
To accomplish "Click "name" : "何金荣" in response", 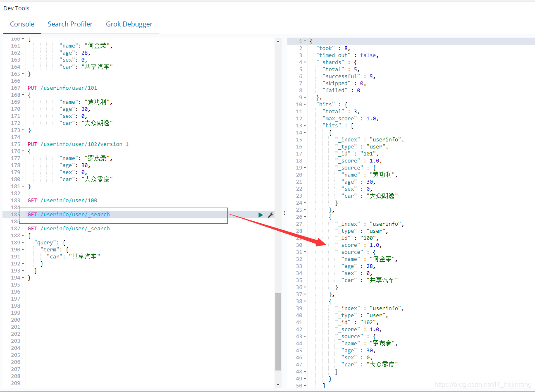I will pyautogui.click(x=370, y=259).
